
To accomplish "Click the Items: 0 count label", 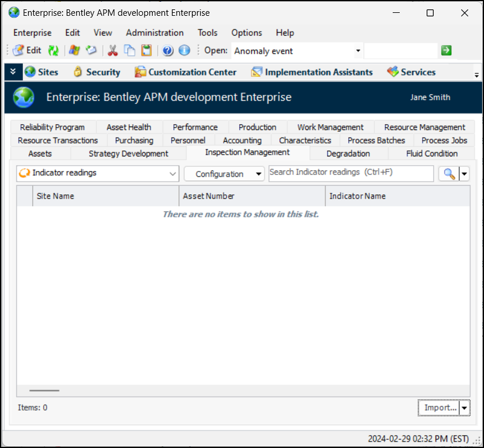I will (x=32, y=408).
